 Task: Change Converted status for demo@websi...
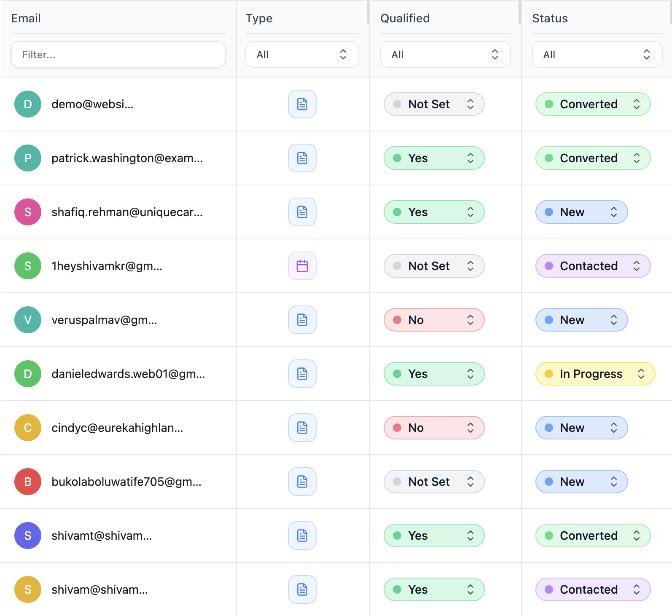(593, 104)
